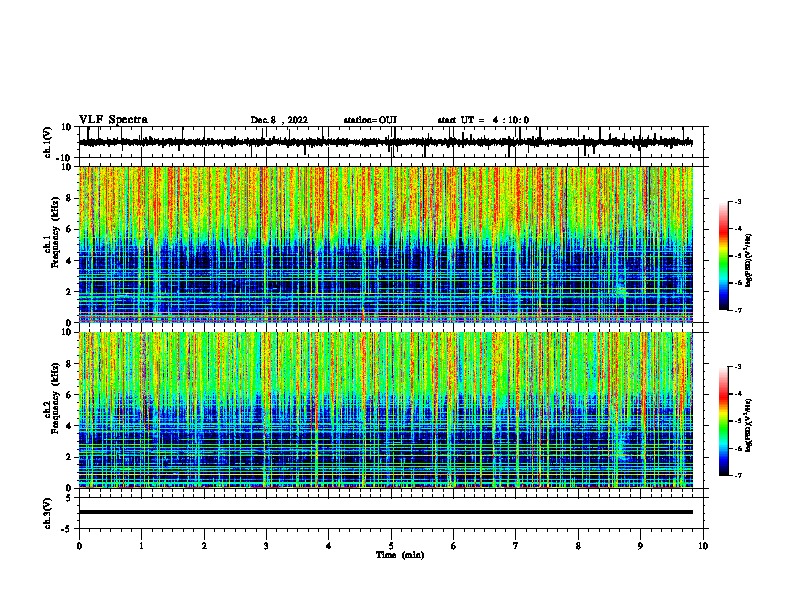Screen dimensions: 792x612
Task: Click the ch.2 Frequency (kHz) axis label
Action: (52, 398)
